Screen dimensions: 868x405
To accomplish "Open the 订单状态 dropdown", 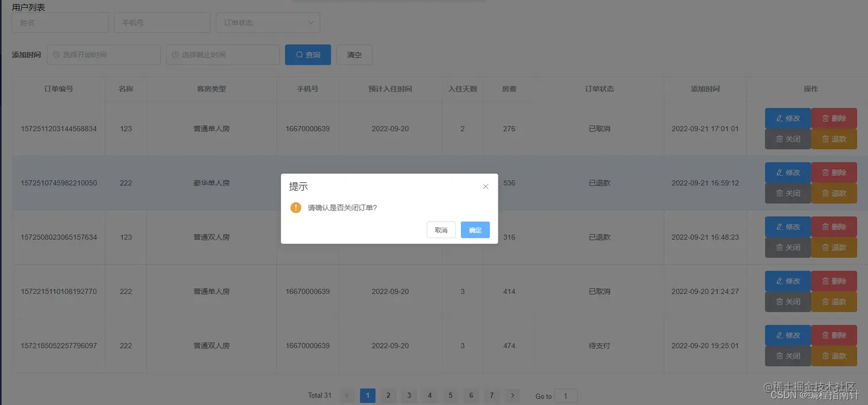I will pos(268,23).
